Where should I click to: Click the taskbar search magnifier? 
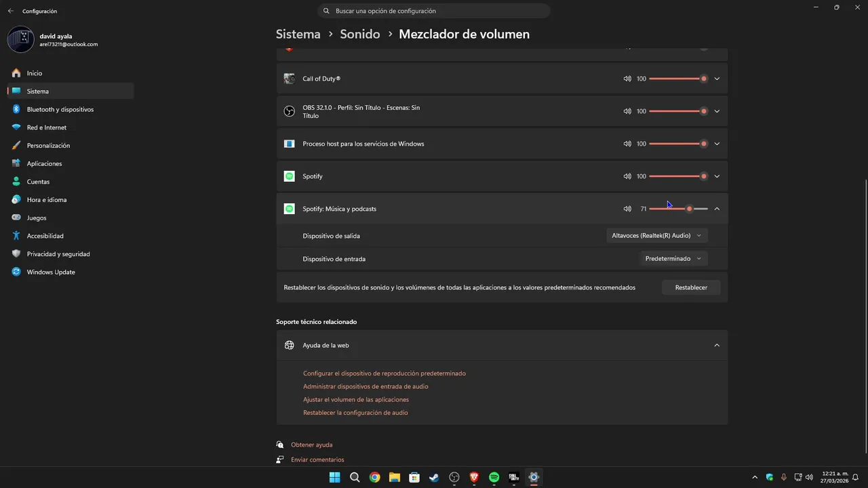(354, 477)
